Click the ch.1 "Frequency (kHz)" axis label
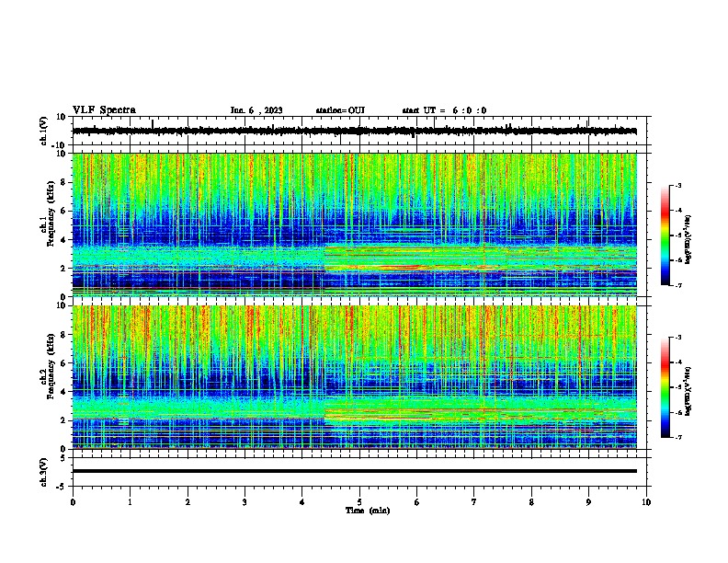The height and width of the screenshot is (563, 728). click(51, 213)
